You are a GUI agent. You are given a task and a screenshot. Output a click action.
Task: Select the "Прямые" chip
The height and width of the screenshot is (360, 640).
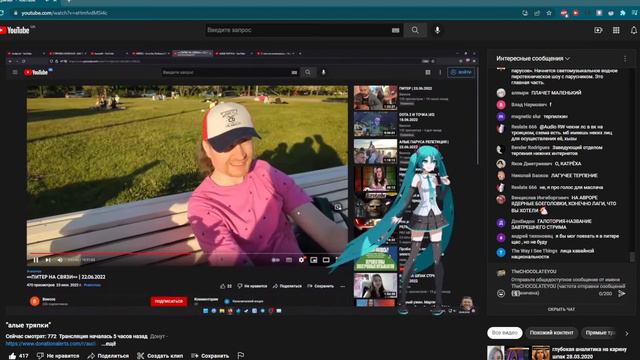(x=600, y=333)
